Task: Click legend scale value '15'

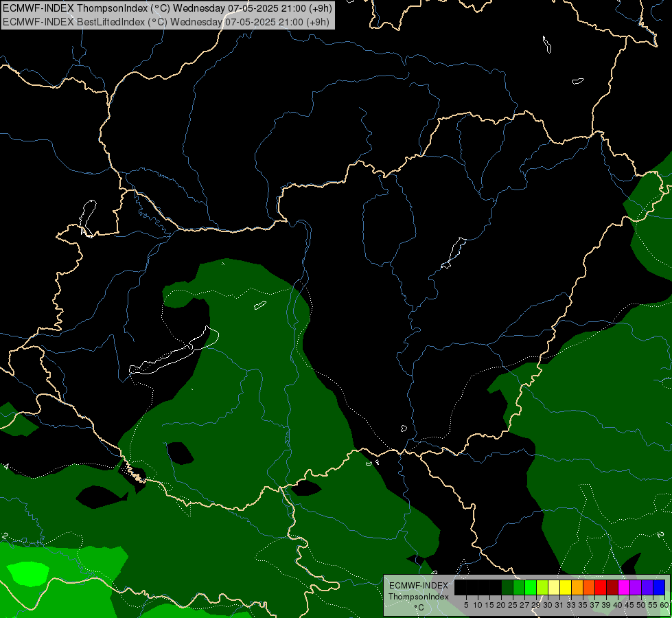Action: (489, 605)
